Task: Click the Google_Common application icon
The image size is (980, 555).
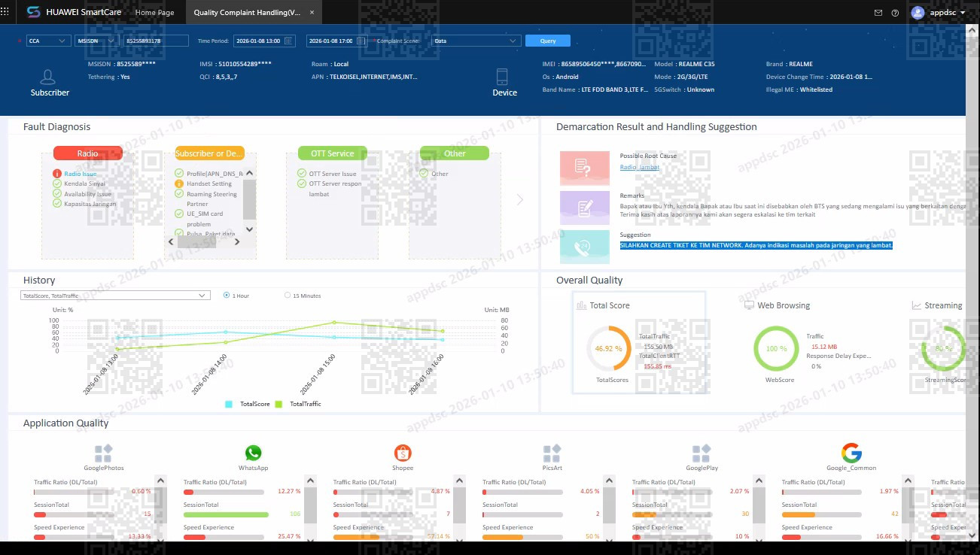Action: pos(851,453)
